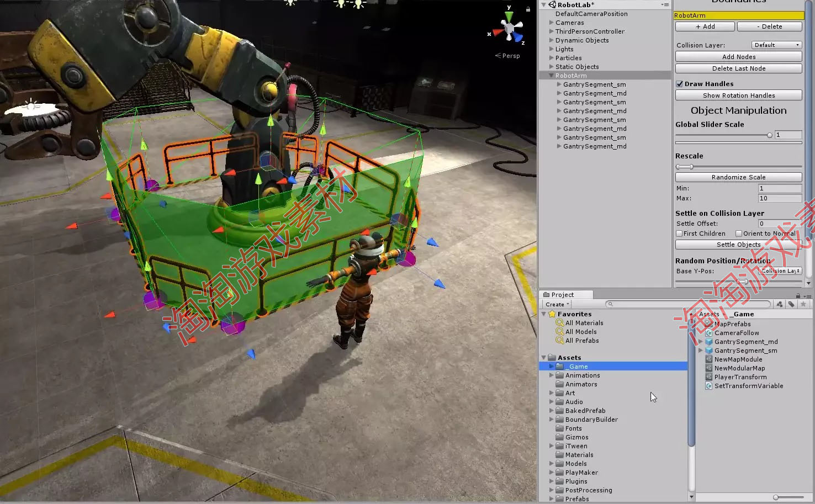815x504 pixels.
Task: Click the green Y axis cone on gizmo
Action: (509, 16)
